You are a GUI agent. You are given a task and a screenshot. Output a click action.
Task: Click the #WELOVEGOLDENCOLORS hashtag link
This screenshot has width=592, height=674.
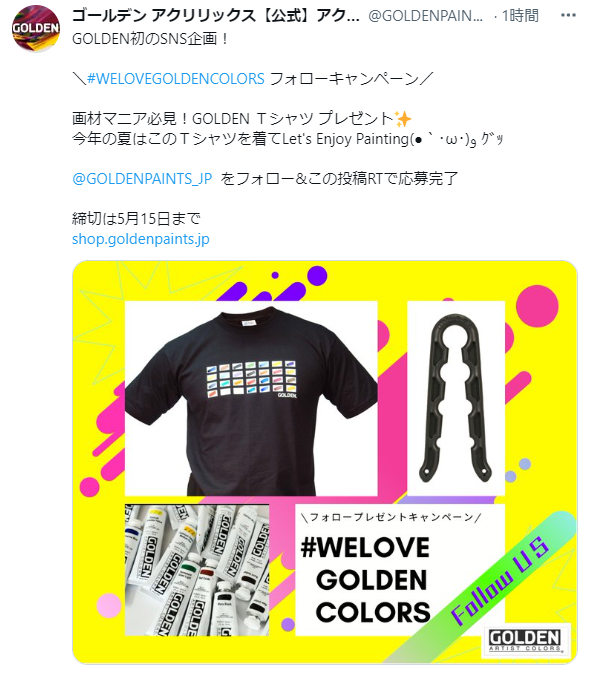tap(175, 79)
